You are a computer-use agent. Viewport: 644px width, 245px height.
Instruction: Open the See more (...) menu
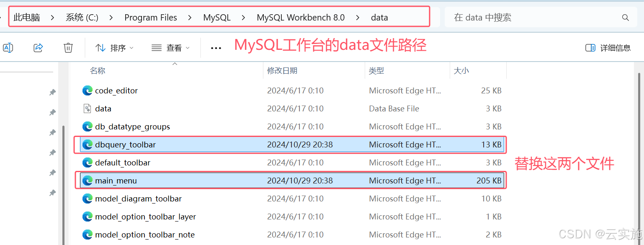(216, 48)
